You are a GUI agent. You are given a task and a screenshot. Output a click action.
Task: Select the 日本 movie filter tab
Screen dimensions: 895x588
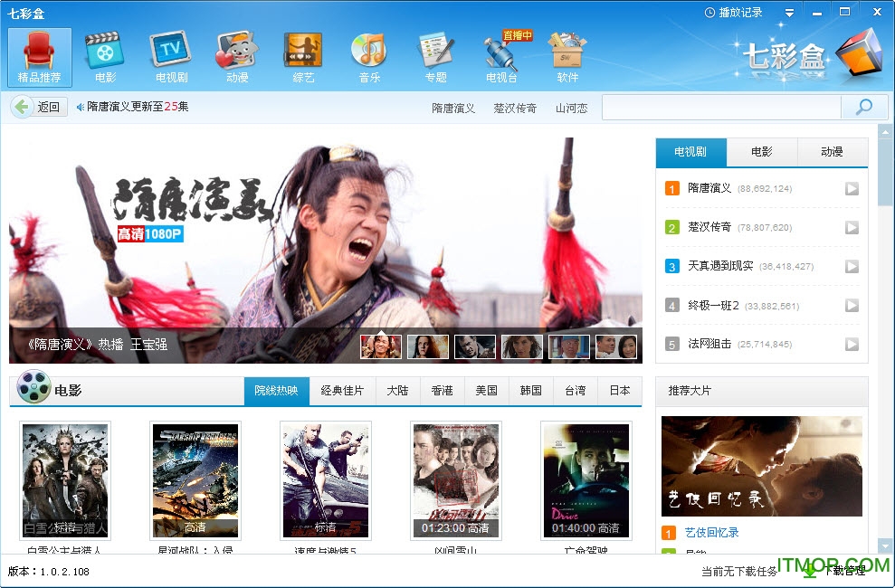(620, 391)
